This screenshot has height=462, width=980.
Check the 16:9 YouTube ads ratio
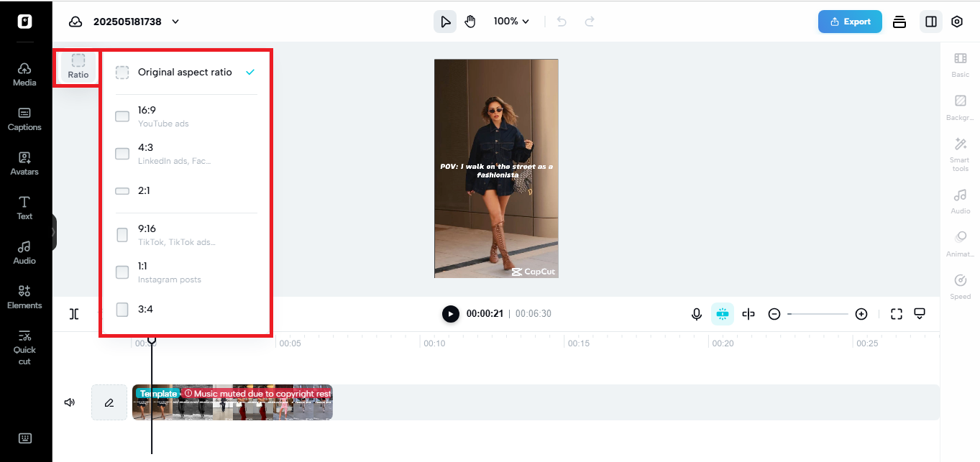click(x=122, y=116)
